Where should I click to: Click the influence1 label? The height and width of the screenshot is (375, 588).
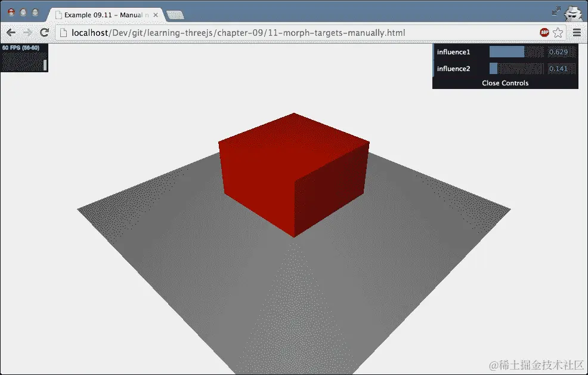454,52
